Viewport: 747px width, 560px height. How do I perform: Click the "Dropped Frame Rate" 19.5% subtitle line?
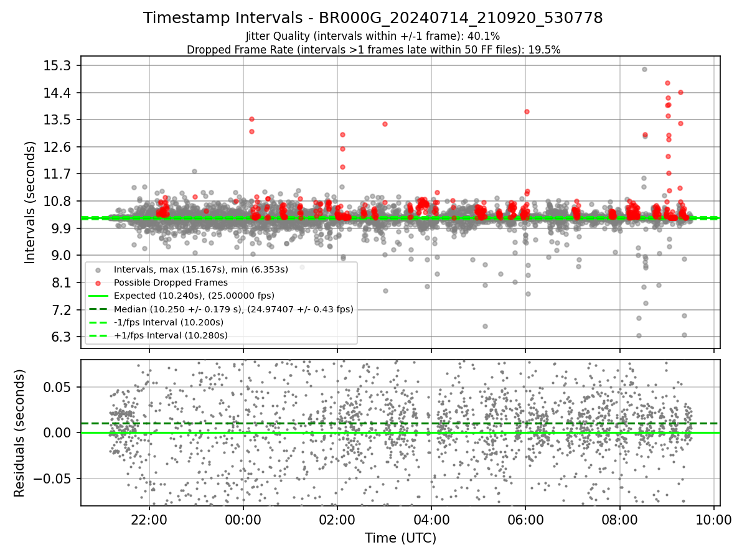(x=374, y=50)
